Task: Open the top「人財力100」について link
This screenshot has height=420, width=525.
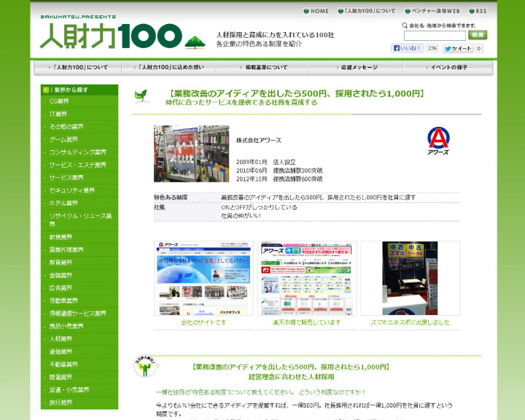Action: [x=367, y=11]
